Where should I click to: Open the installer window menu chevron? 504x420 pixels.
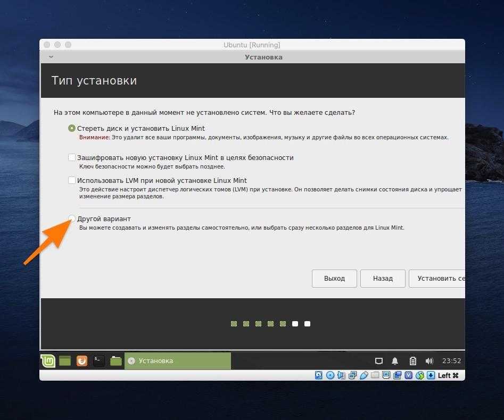(x=51, y=57)
